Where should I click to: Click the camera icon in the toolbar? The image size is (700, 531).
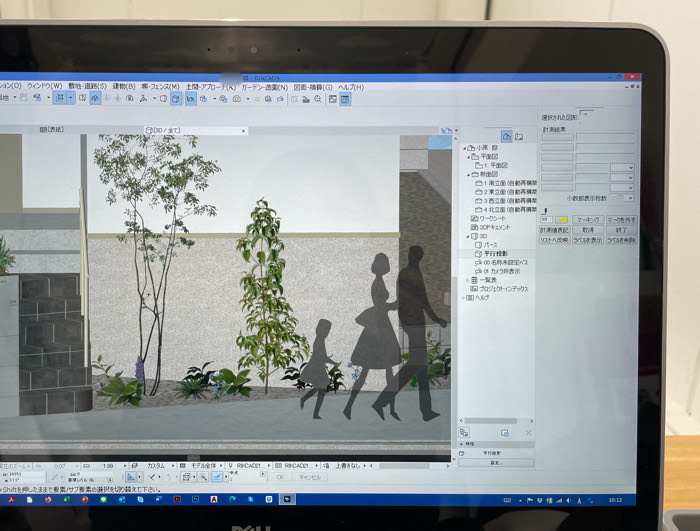pyautogui.click(x=237, y=99)
